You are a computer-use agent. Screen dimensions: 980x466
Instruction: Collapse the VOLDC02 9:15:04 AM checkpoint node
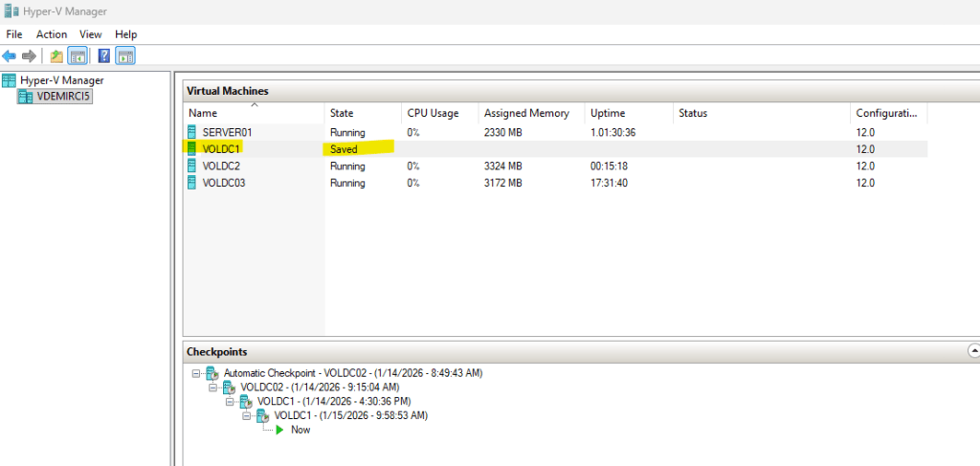tap(212, 388)
